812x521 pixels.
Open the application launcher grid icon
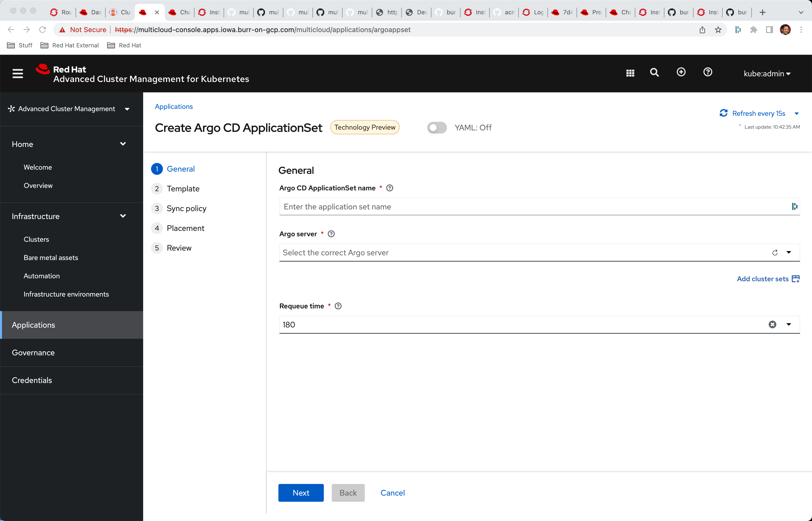[x=630, y=73]
